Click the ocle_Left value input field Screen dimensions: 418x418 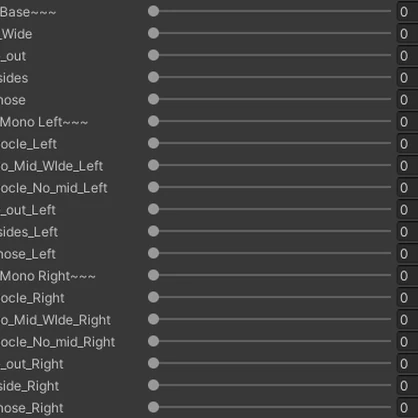[407, 144]
